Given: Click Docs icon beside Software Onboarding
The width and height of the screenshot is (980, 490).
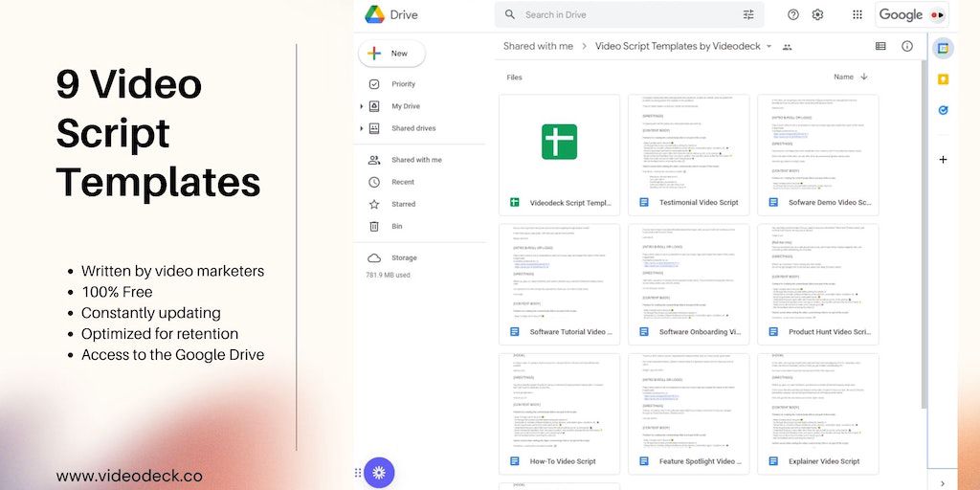Looking at the screenshot, I should (x=644, y=332).
